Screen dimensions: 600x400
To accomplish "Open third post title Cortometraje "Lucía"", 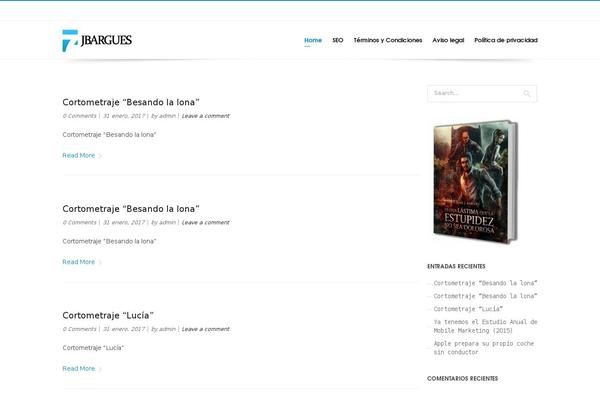I will click(x=108, y=315).
